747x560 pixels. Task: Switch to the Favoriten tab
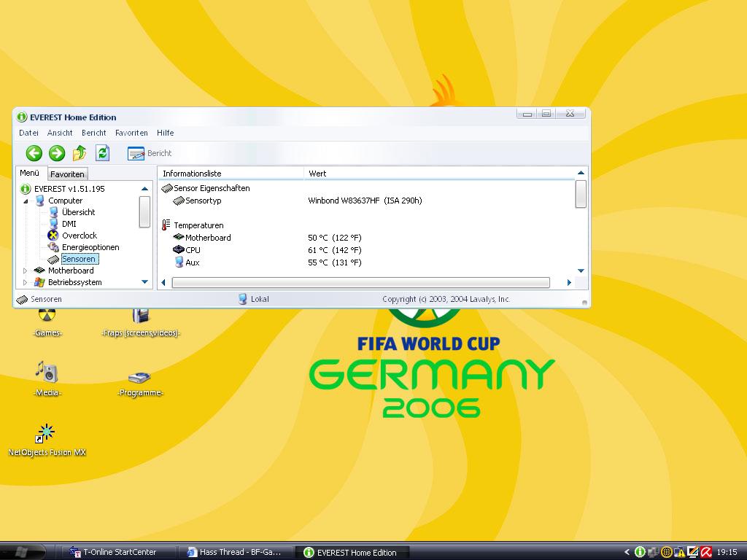pyautogui.click(x=67, y=174)
